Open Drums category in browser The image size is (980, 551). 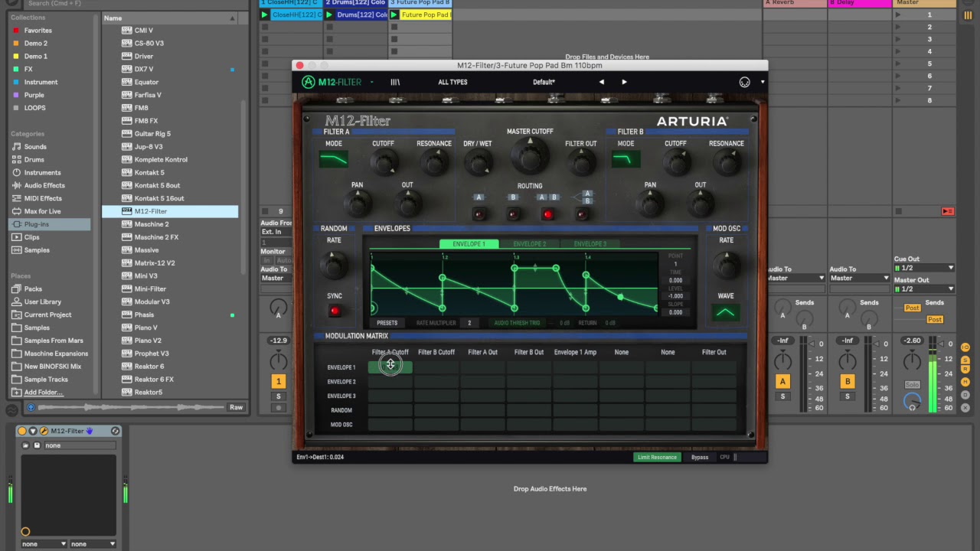(34, 159)
